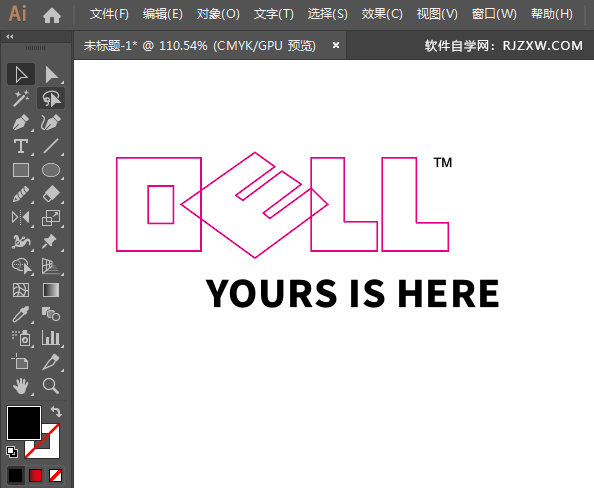Click the black Fill color swatch
The width and height of the screenshot is (594, 488).
(23, 423)
